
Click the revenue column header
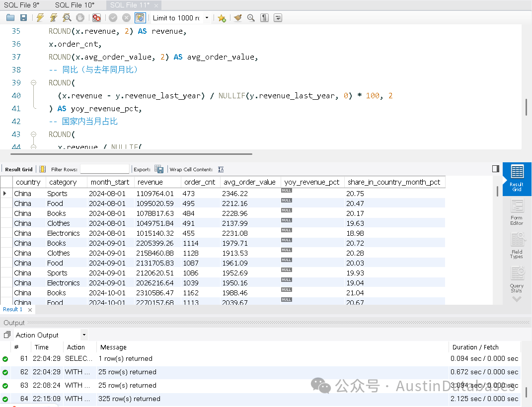pyautogui.click(x=157, y=182)
